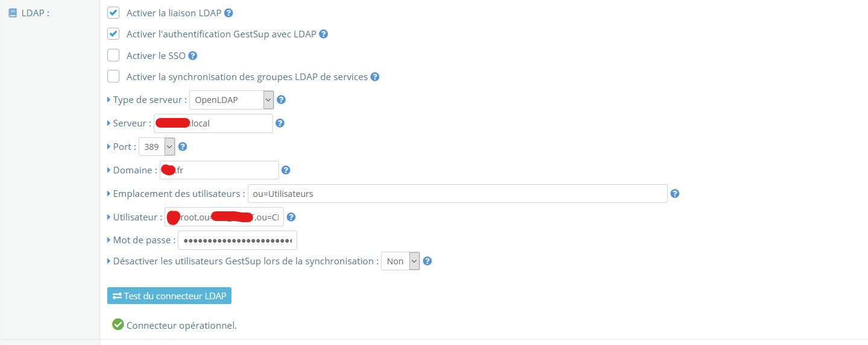Click help icon next to Type de serveur
Screen dimensions: 868x345
tap(281, 100)
